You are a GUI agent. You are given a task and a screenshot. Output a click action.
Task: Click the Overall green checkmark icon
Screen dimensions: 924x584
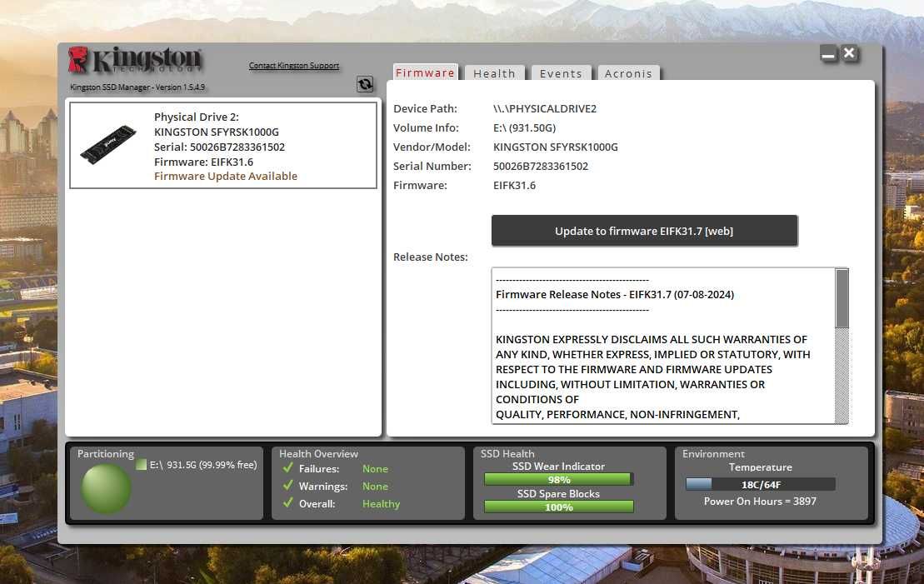point(287,503)
